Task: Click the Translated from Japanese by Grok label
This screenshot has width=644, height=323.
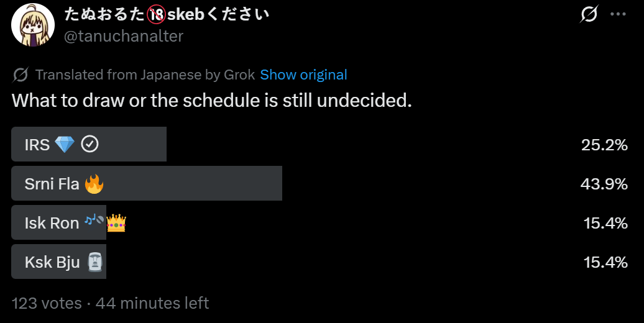Action: coord(145,75)
